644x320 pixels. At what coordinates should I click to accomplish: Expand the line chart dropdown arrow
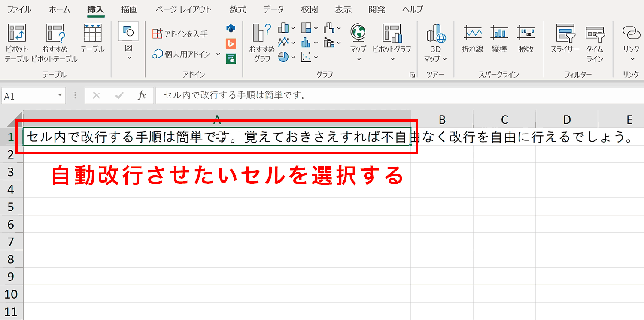tap(293, 43)
